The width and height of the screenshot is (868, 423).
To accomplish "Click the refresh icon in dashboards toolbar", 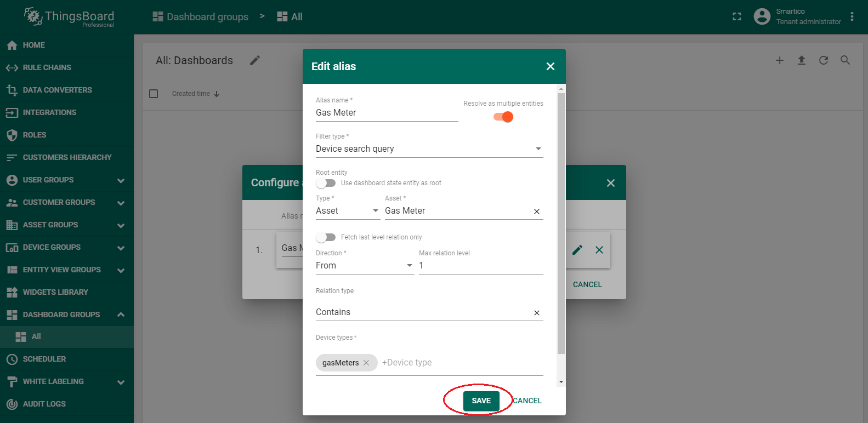I will [823, 60].
